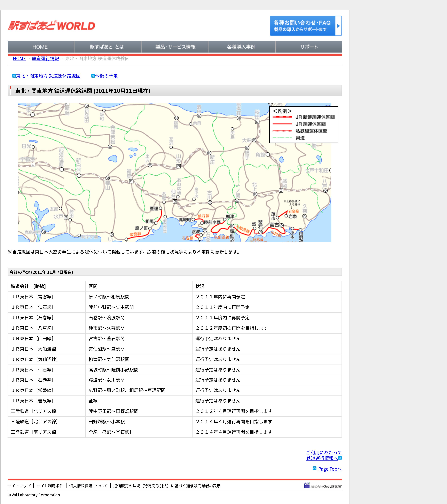Jump to 今後の予定 section link
The width and height of the screenshot is (447, 504).
[x=106, y=76]
